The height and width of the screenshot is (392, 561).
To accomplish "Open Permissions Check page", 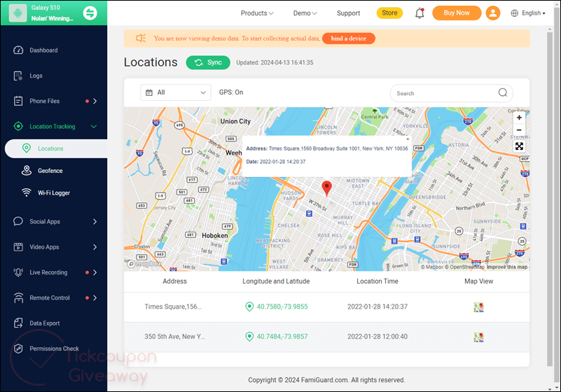I will tap(54, 349).
